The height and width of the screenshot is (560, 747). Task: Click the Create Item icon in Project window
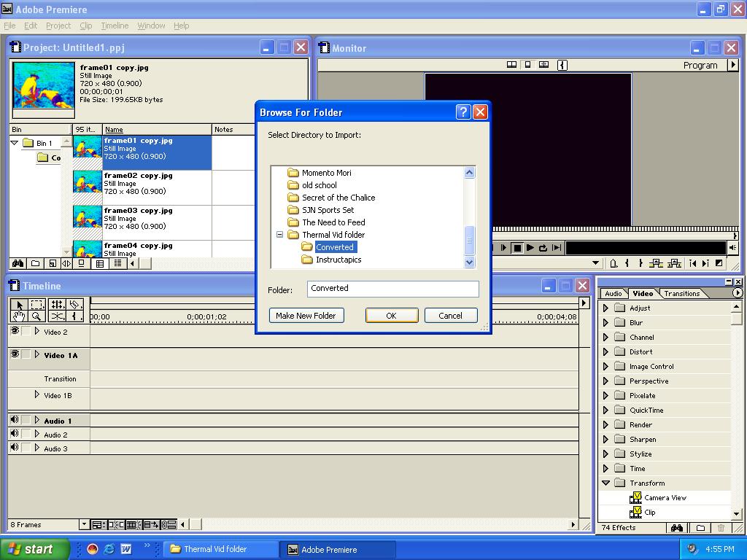coord(53,263)
